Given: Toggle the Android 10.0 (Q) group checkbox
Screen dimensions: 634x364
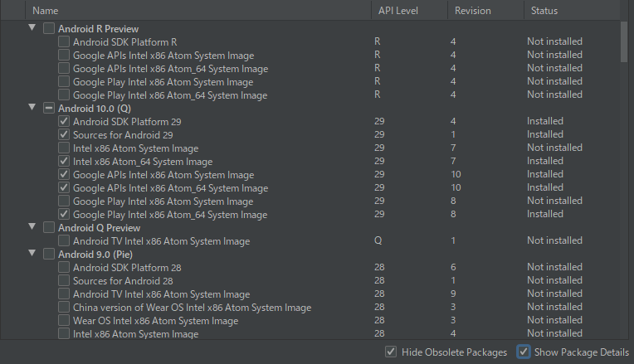Looking at the screenshot, I should tap(49, 108).
